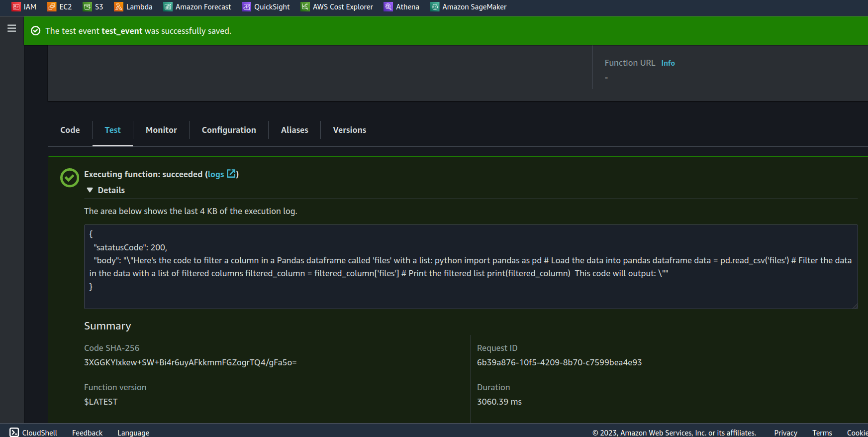
Task: Expand the hamburger side navigation menu
Action: [x=12, y=28]
